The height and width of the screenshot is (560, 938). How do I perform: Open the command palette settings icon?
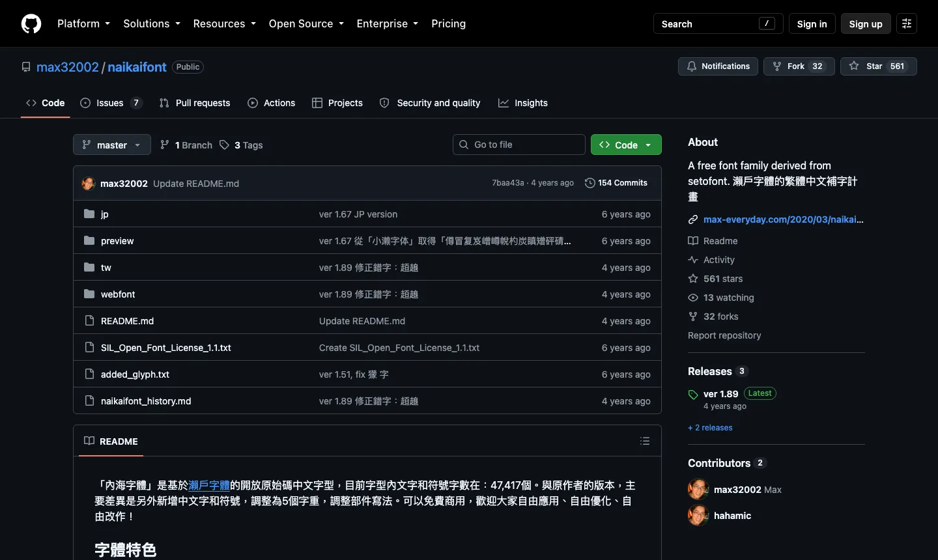tap(907, 23)
